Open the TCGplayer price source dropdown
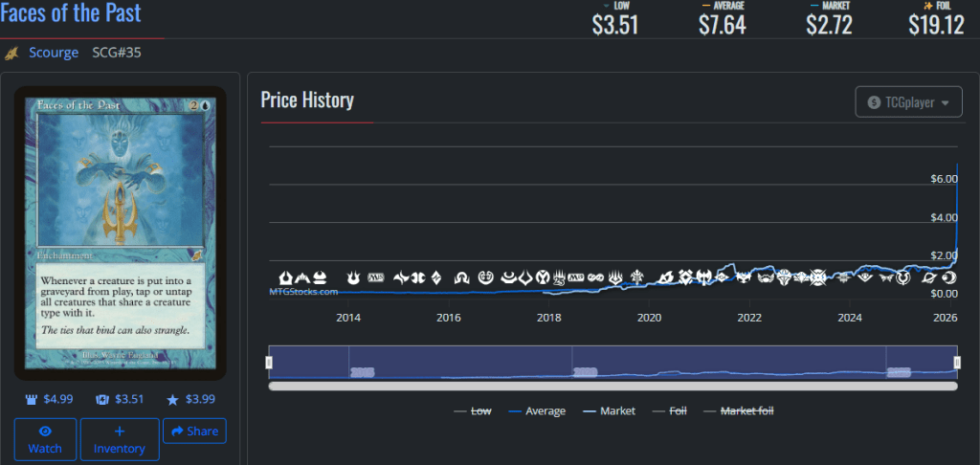This screenshot has height=465, width=980. click(908, 102)
